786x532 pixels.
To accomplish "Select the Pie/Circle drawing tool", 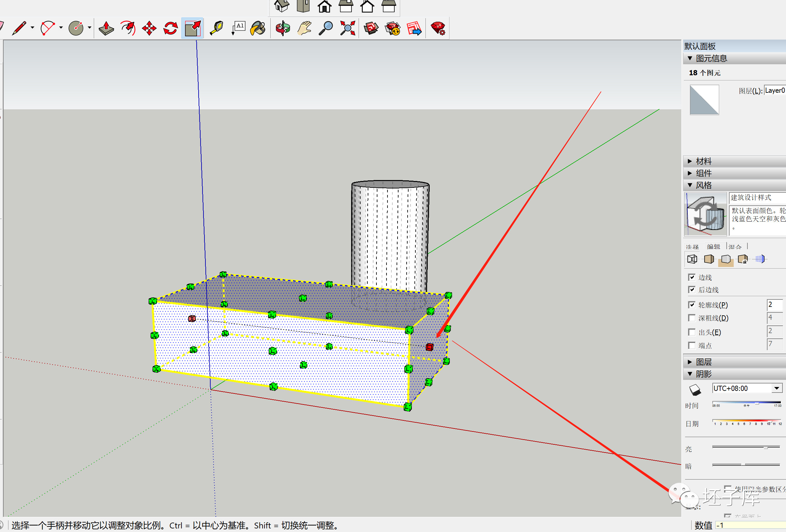I will [76, 28].
